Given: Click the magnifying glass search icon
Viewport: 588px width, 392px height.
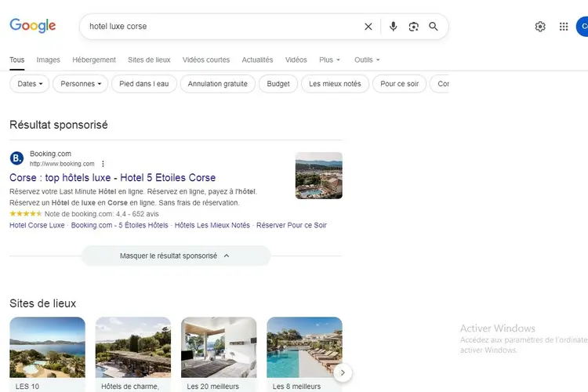Looking at the screenshot, I should pyautogui.click(x=434, y=27).
